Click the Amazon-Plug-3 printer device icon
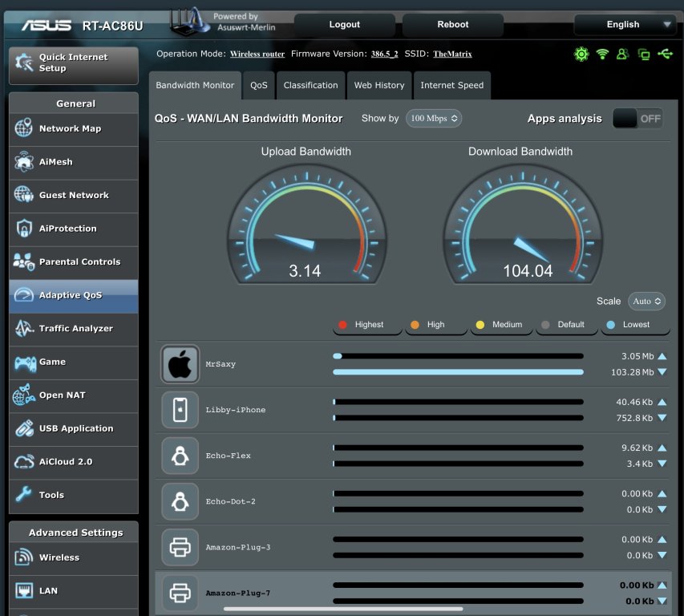684x616 pixels. pos(180,547)
